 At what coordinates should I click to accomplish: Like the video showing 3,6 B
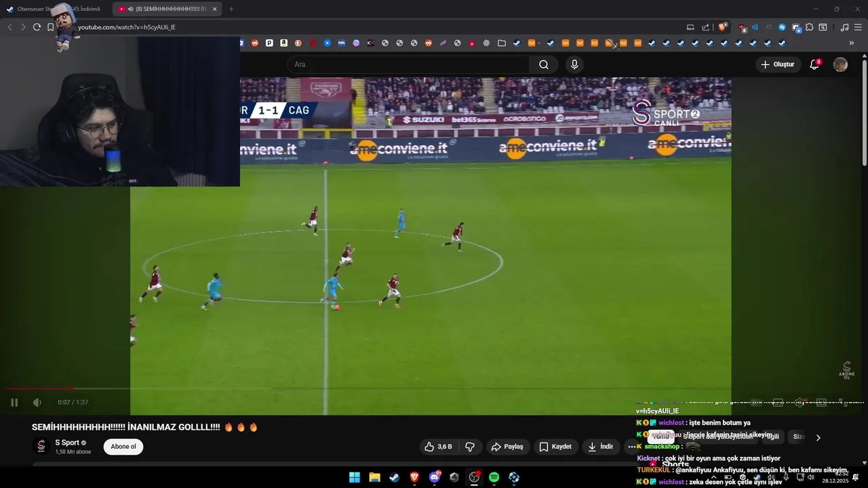click(438, 447)
